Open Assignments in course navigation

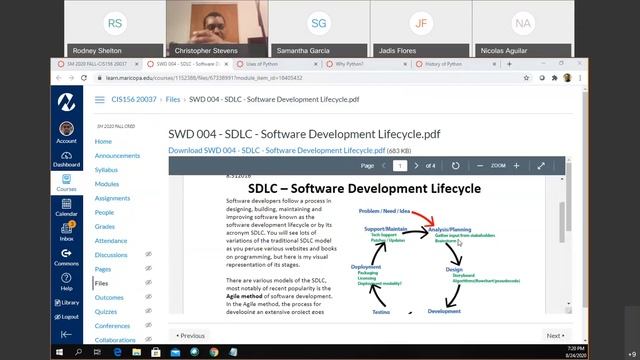click(112, 198)
